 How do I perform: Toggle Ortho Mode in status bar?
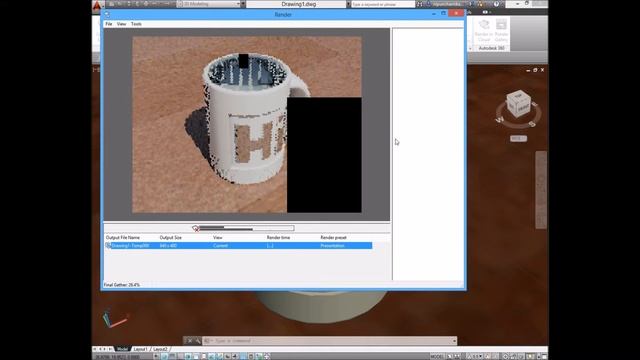pos(180,356)
